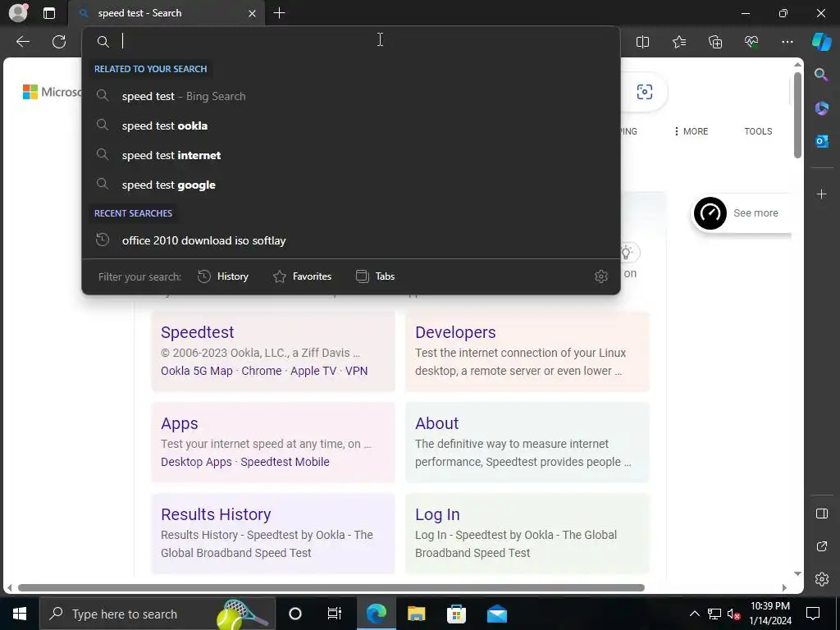
Task: Open Task View on the taskbar
Action: pyautogui.click(x=335, y=614)
